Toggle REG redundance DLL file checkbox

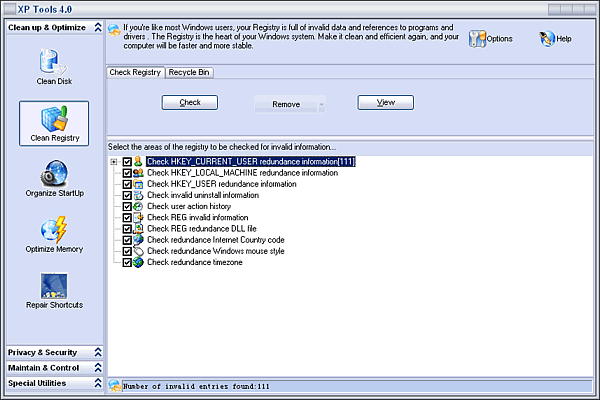(127, 229)
